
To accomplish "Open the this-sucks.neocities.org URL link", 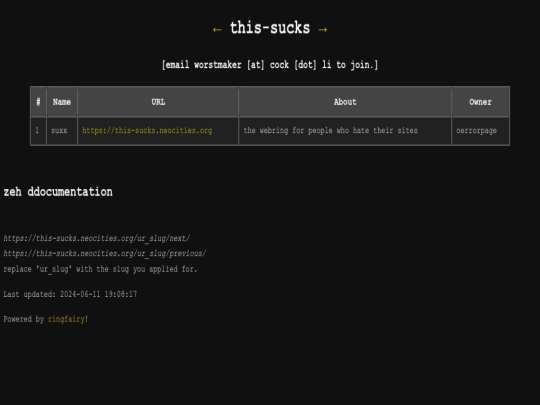I will [147, 131].
